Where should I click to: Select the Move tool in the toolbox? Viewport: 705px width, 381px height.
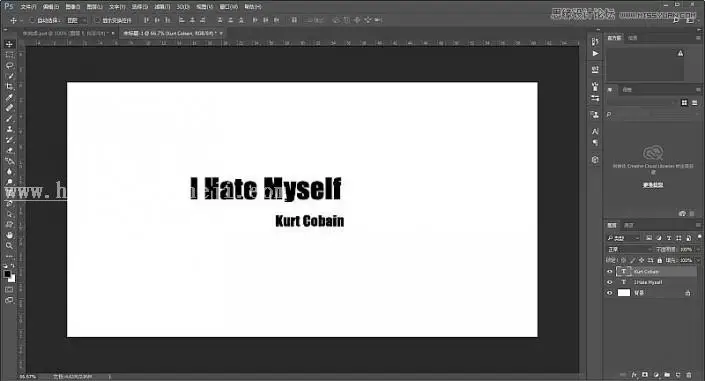[9, 44]
